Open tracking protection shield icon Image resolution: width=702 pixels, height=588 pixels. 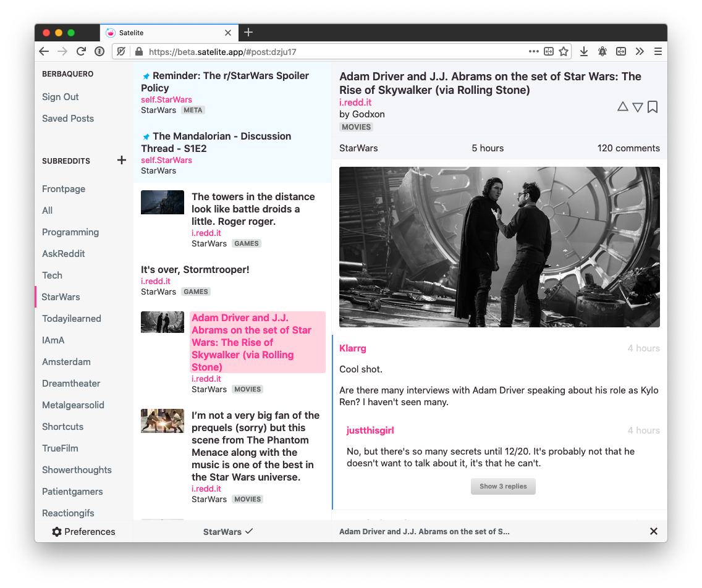click(121, 51)
